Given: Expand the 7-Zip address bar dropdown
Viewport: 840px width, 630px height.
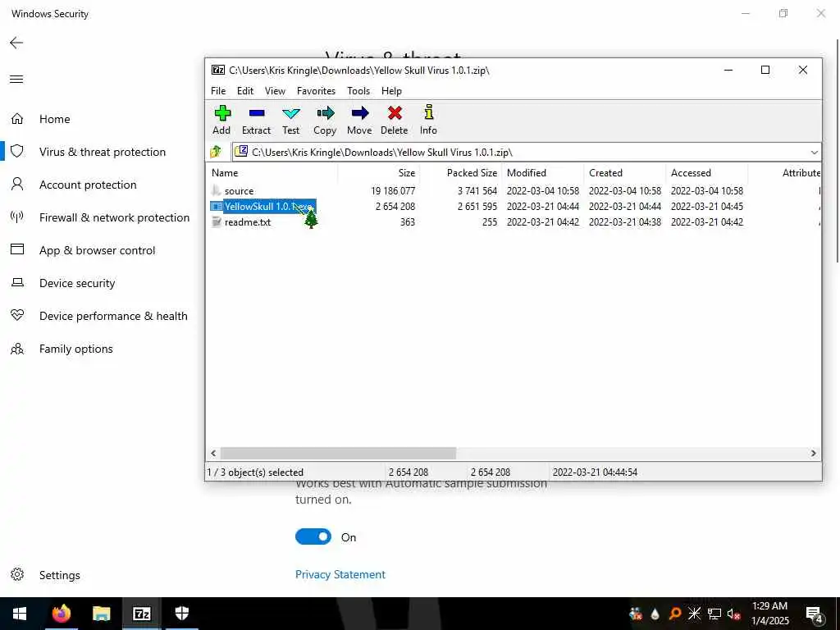Looking at the screenshot, I should [815, 152].
